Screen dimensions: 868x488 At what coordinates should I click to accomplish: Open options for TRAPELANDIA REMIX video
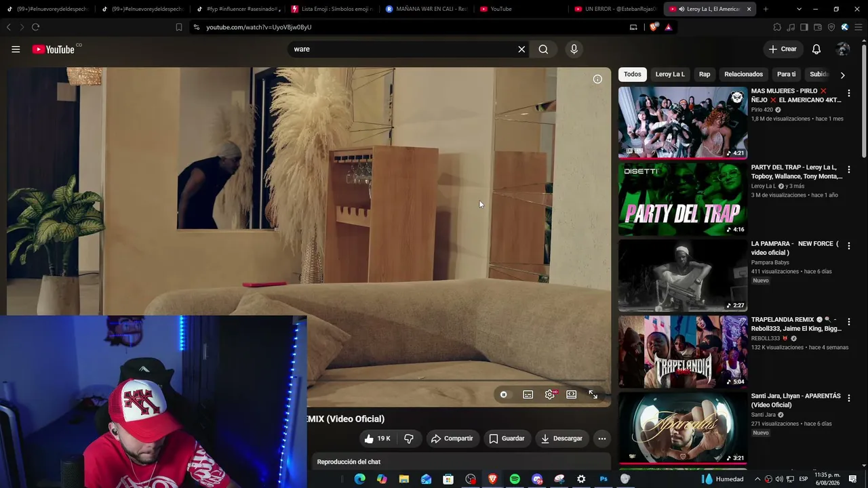click(x=848, y=322)
